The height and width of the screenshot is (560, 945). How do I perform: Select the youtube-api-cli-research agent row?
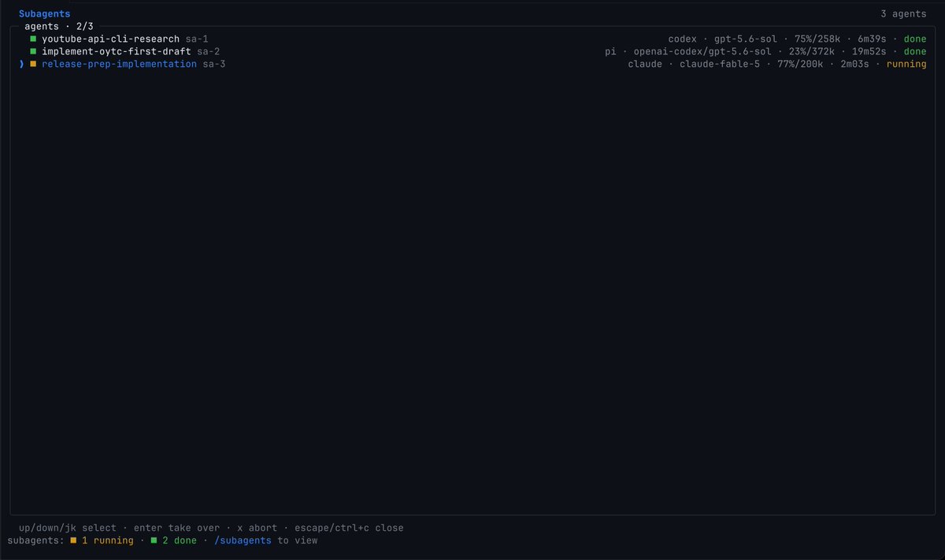pos(472,39)
